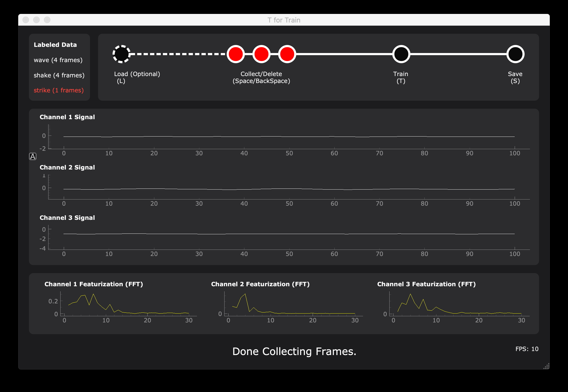Click the 'Channel 3 Featurization (FFT)' title
The width and height of the screenshot is (568, 392).
pyautogui.click(x=427, y=284)
